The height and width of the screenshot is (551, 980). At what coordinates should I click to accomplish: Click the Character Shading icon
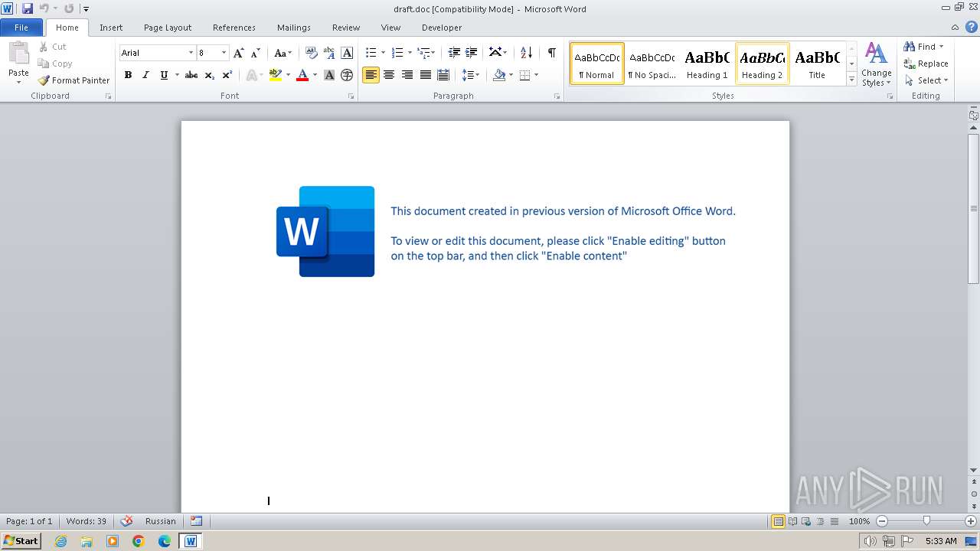[329, 75]
